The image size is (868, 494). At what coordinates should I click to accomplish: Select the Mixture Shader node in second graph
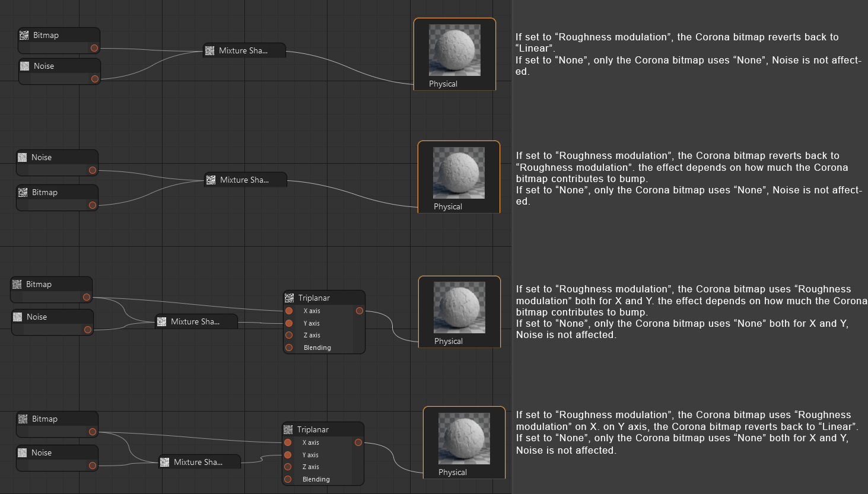pyautogui.click(x=246, y=180)
